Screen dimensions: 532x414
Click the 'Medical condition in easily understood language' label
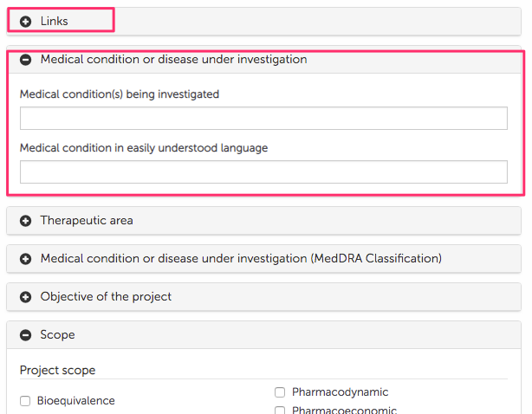coord(144,148)
